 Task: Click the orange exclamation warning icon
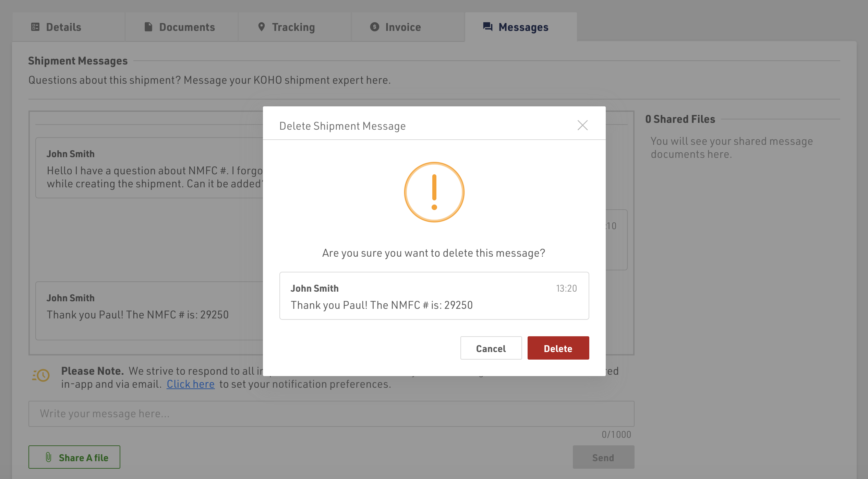(434, 192)
